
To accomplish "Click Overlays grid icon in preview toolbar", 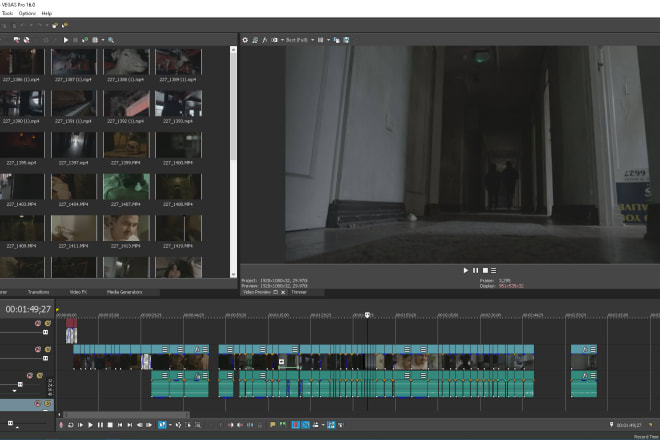I will (320, 40).
